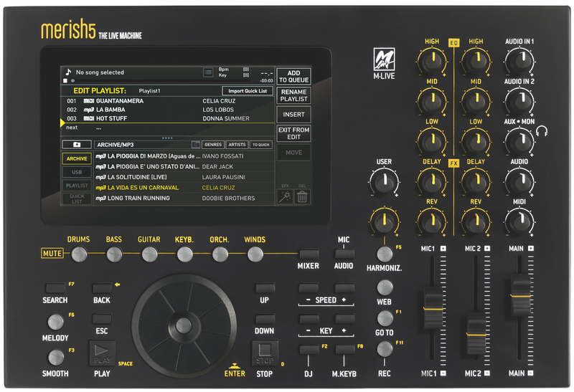Toggle the HARMONIZ. button
This screenshot has height=392, width=574.
pyautogui.click(x=385, y=254)
